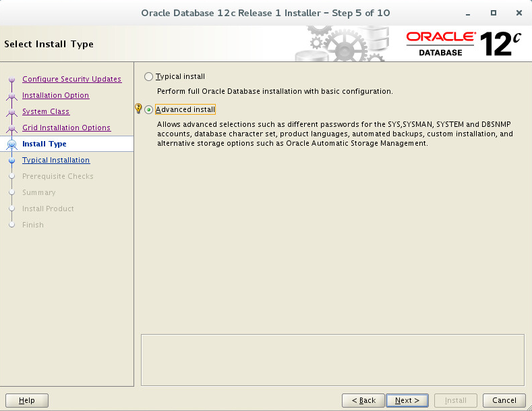Viewport: 532px width, 411px height.
Task: Click the Install Type step marker icon
Action: coord(12,144)
